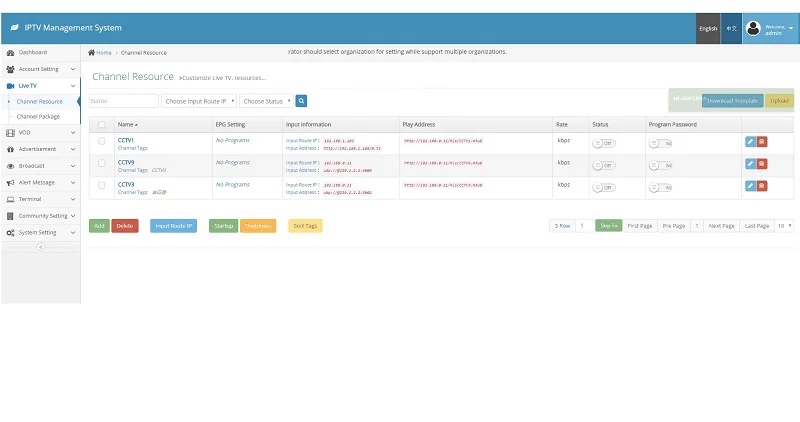The width and height of the screenshot is (800, 422).
Task: Expand the System Setting chevron
Action: point(73,233)
